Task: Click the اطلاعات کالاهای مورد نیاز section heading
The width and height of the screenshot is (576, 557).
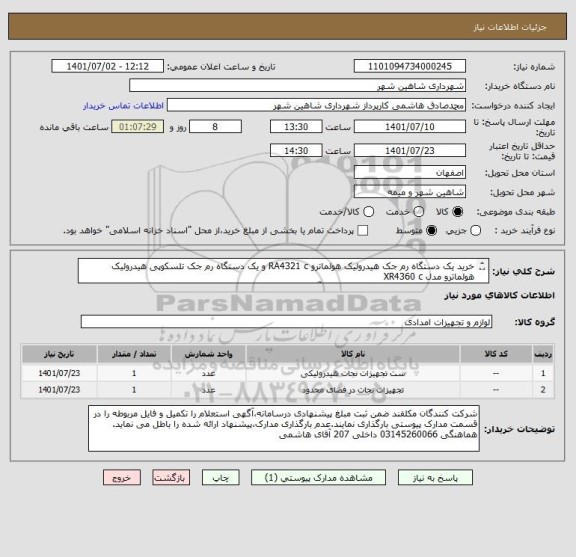Action: tap(500, 296)
